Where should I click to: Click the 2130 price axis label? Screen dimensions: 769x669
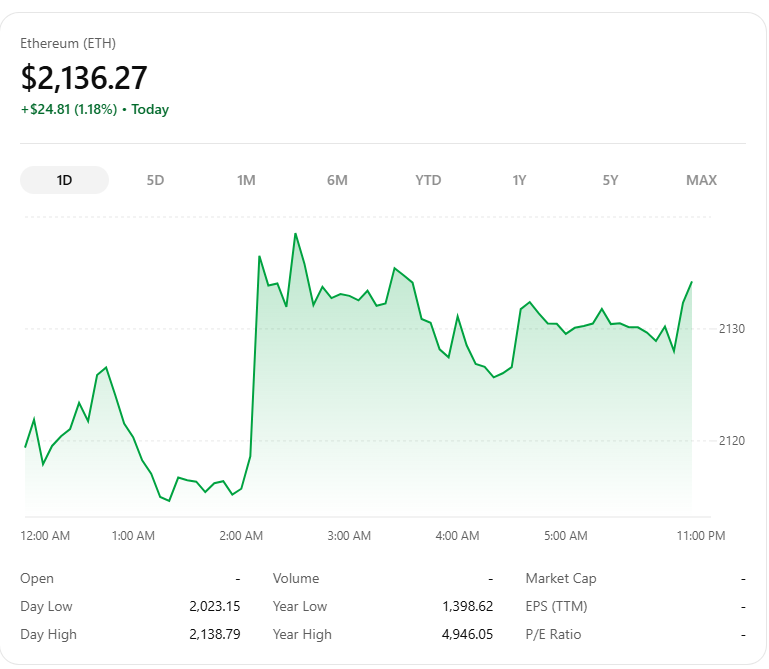tap(731, 328)
